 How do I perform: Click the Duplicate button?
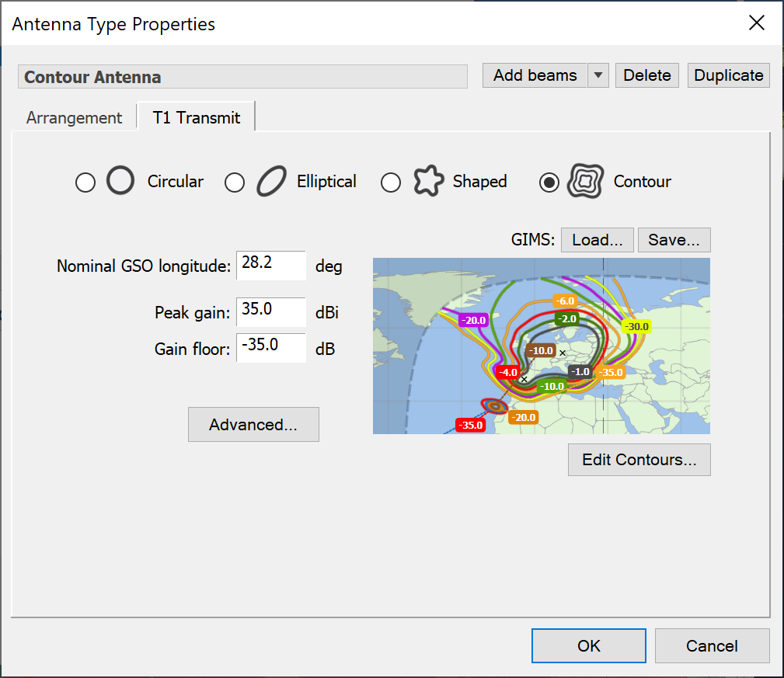click(729, 75)
